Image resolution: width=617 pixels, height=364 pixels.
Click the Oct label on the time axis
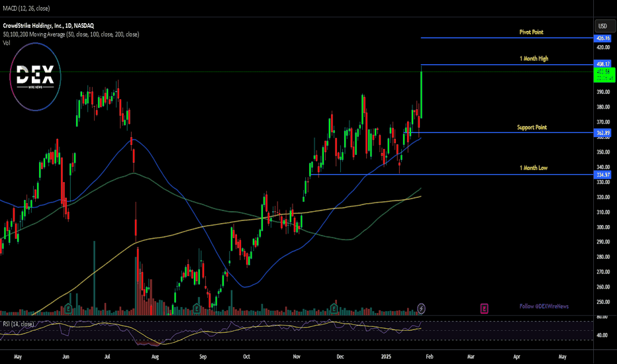tap(246, 357)
